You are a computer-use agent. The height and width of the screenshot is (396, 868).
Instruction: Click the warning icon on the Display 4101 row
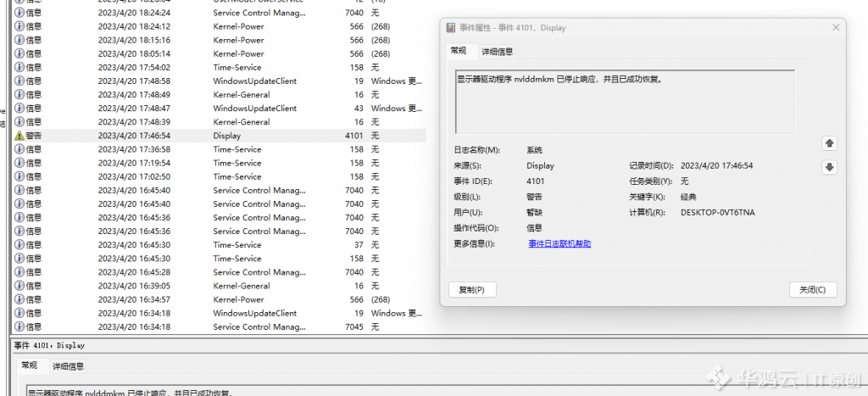coord(19,136)
